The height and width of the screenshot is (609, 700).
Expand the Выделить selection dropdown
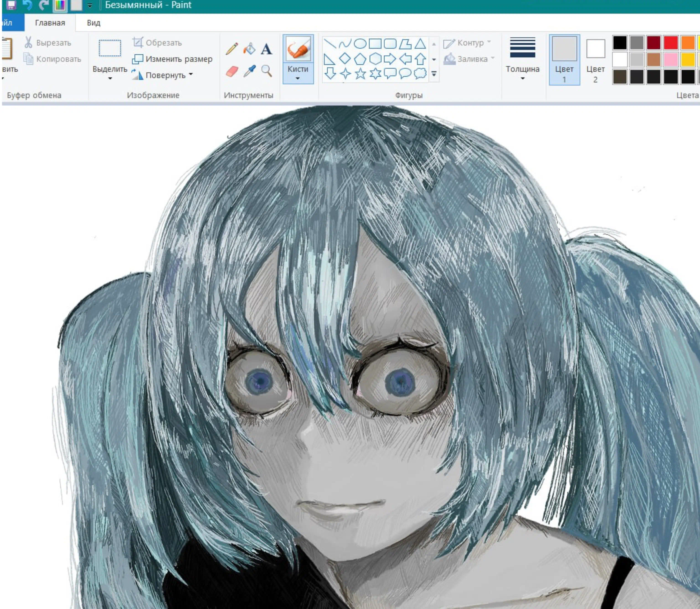110,79
